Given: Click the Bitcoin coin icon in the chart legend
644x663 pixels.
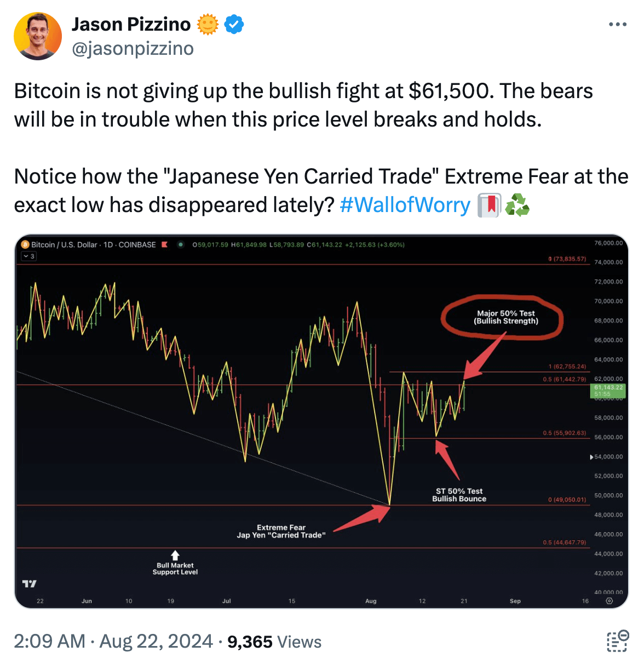Looking at the screenshot, I should point(25,245).
